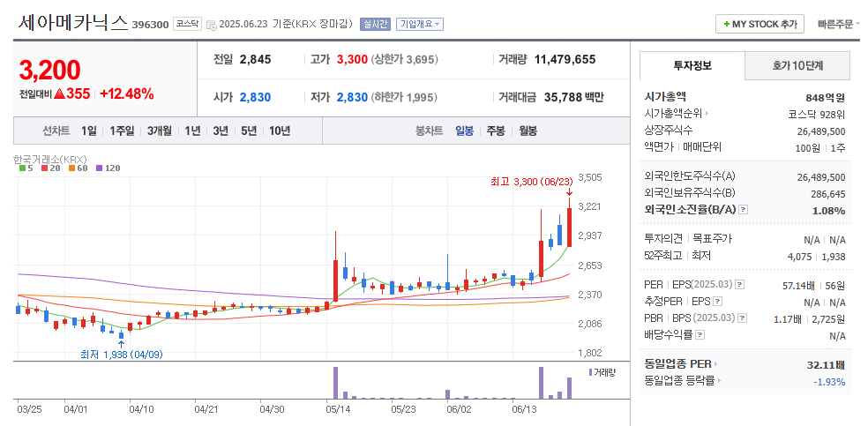Click the 최저 1,938 (04/09) chart marker
The width and height of the screenshot is (868, 426).
[121, 354]
